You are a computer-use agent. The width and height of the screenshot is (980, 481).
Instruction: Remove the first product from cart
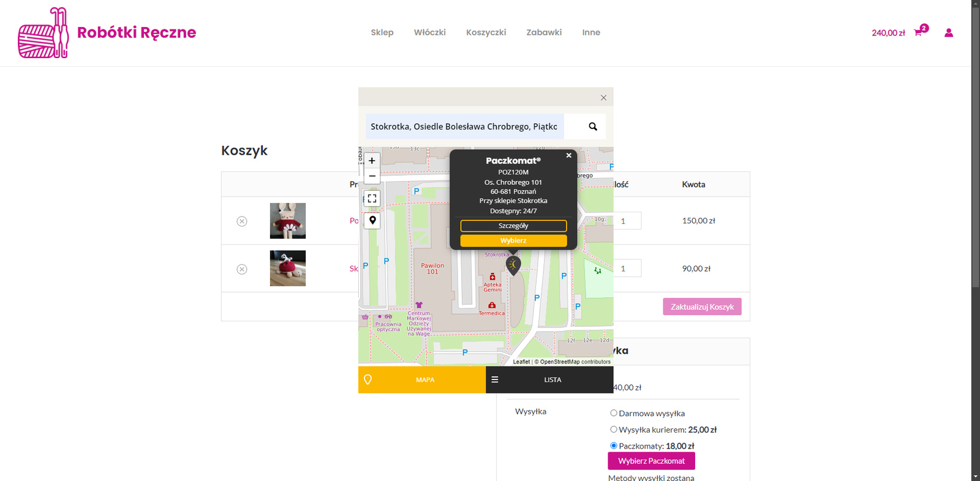tap(242, 222)
